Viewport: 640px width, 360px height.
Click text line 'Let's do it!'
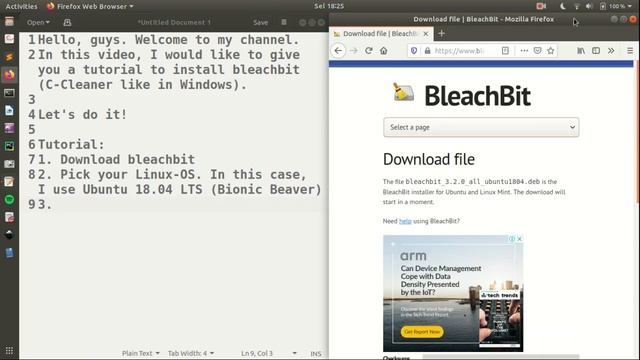coord(82,115)
